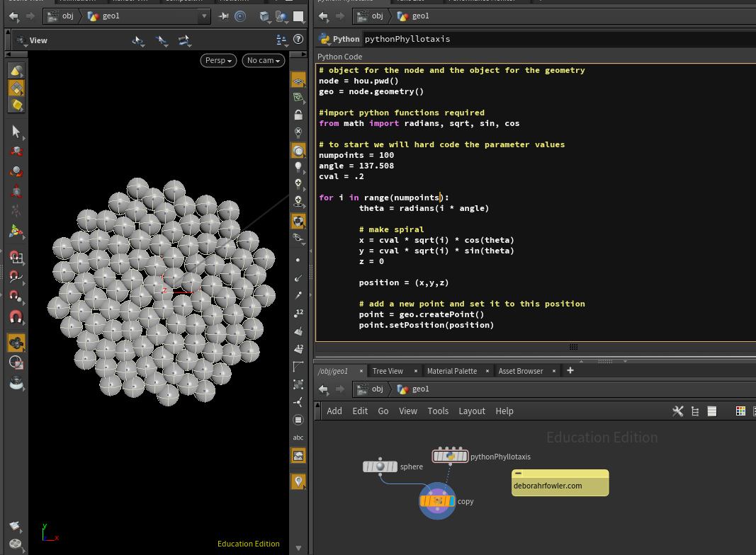Add a new pane tab with plus
The height and width of the screenshot is (555, 756).
click(570, 370)
